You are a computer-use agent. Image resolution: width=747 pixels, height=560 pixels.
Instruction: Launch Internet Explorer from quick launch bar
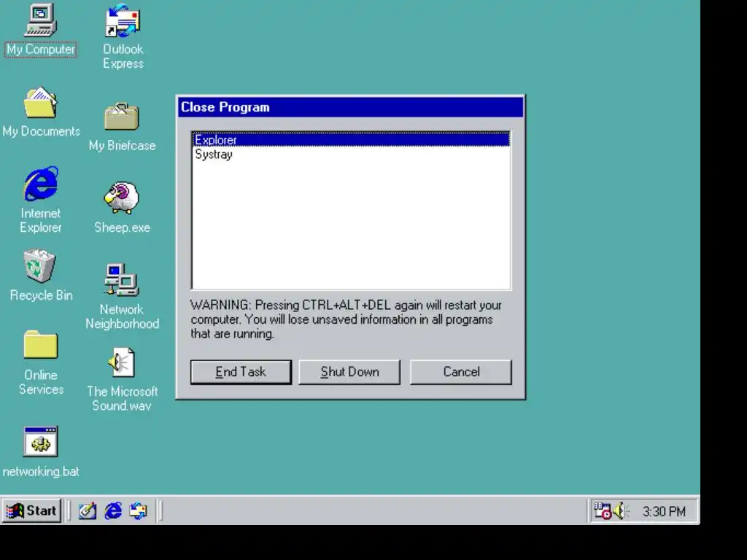point(113,511)
